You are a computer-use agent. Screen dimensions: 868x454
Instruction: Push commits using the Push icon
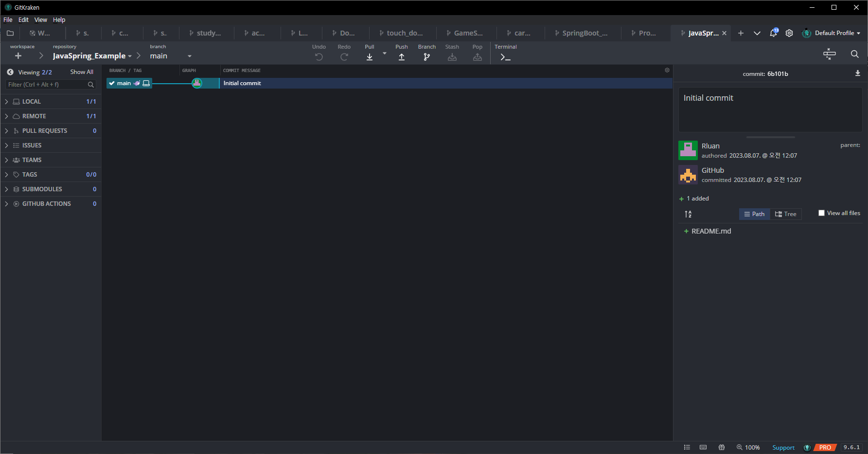click(x=402, y=57)
